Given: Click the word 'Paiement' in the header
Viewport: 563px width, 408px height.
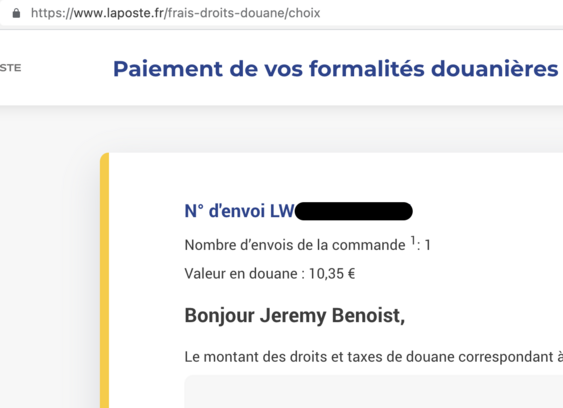Looking at the screenshot, I should point(168,69).
